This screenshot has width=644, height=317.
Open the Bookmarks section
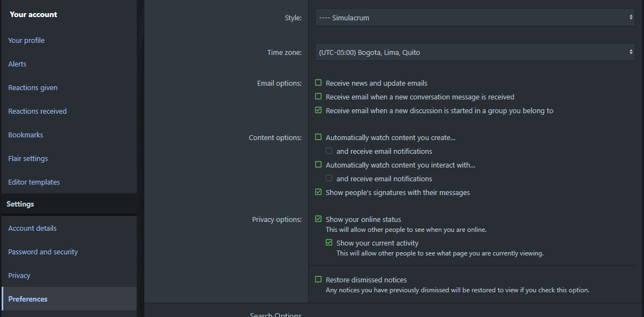coord(25,135)
